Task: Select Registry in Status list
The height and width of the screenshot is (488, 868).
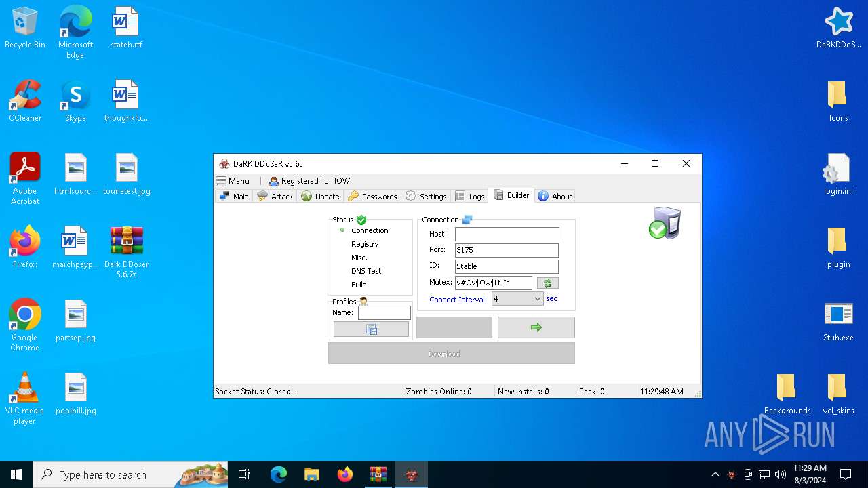Action: (x=365, y=244)
